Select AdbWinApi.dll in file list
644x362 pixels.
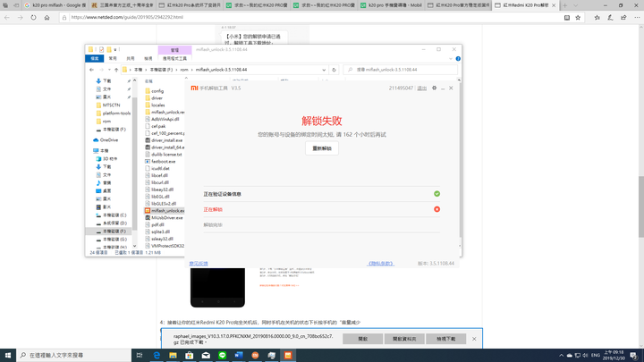[162, 119]
